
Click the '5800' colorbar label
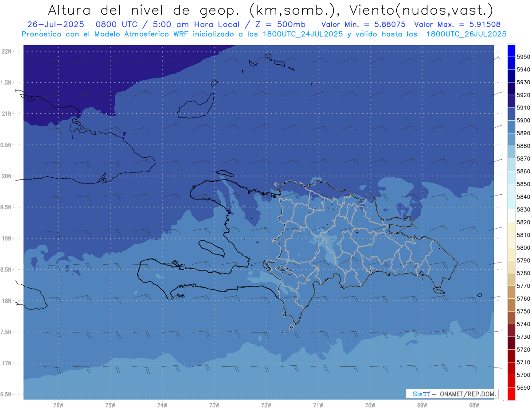pos(523,248)
